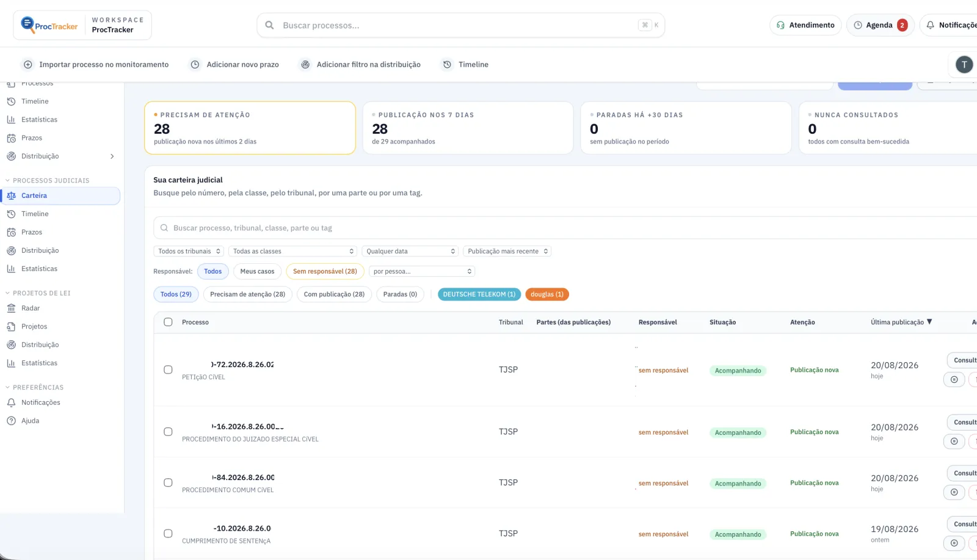Open Radar in sidebar
The width and height of the screenshot is (977, 560).
[31, 308]
